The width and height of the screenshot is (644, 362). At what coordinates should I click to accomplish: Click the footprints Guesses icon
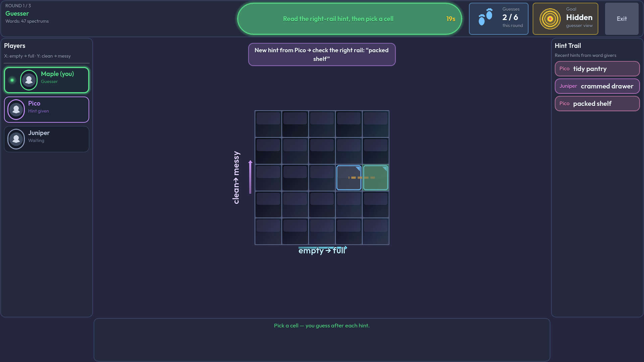point(485,17)
